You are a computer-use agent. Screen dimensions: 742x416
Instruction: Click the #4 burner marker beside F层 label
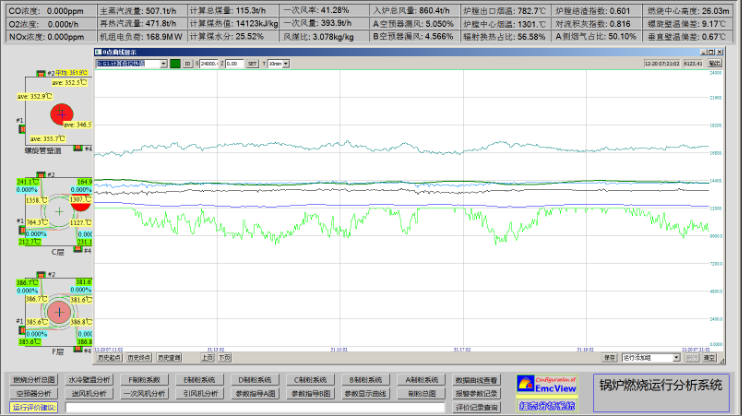(78, 349)
